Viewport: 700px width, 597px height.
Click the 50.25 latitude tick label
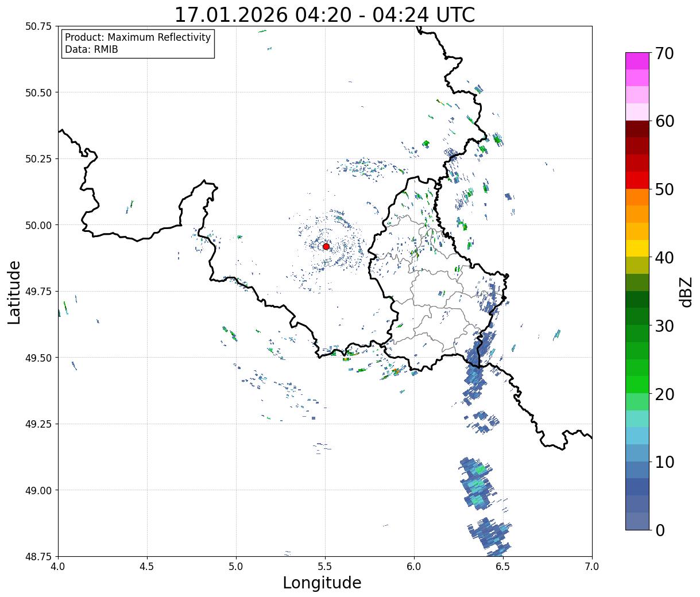point(38,159)
